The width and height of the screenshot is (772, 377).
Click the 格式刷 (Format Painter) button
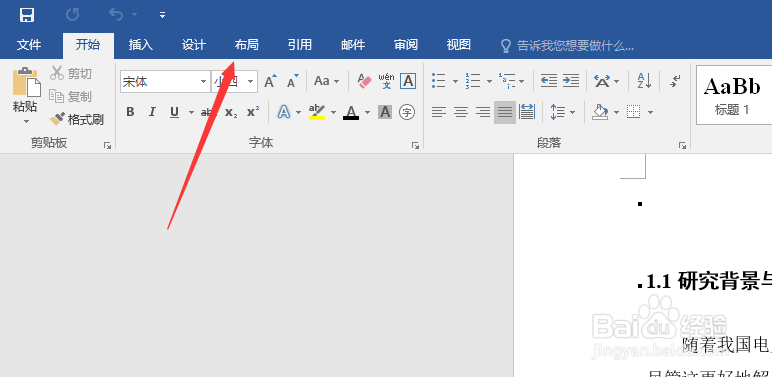77,120
